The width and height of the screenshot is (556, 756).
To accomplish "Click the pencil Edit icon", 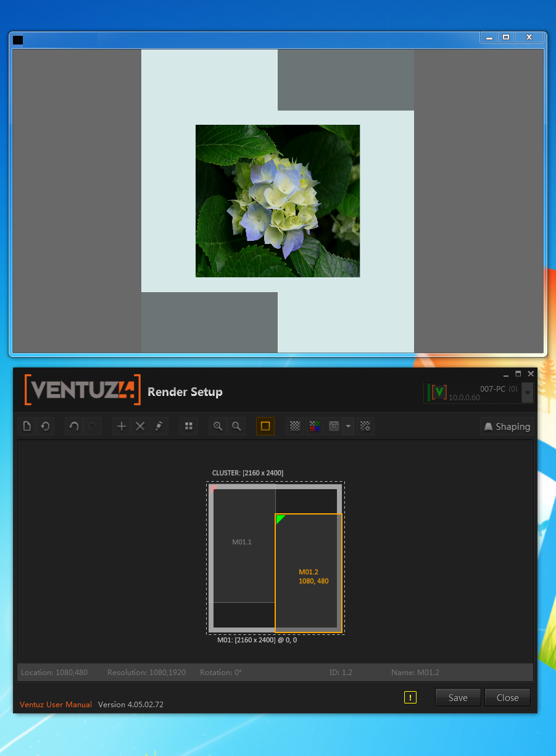I will (x=159, y=426).
